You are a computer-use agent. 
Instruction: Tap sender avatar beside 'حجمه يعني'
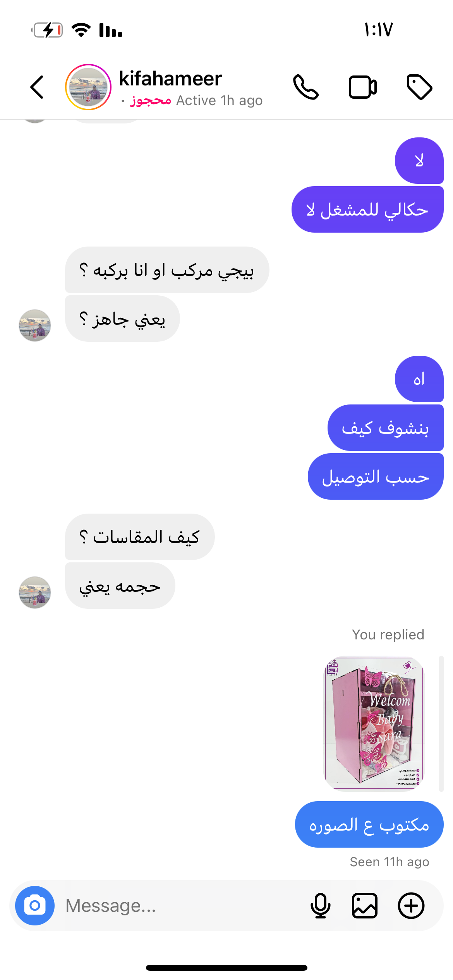[x=35, y=592]
